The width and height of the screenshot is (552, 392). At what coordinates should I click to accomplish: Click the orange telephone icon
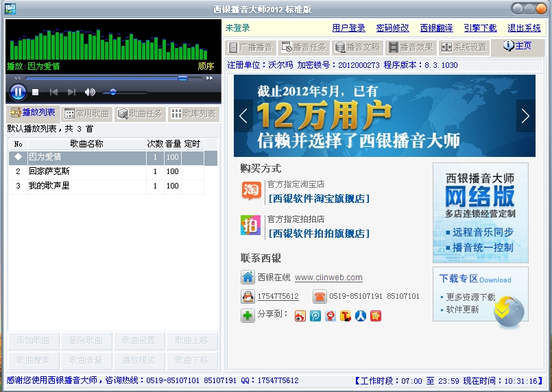tap(320, 296)
